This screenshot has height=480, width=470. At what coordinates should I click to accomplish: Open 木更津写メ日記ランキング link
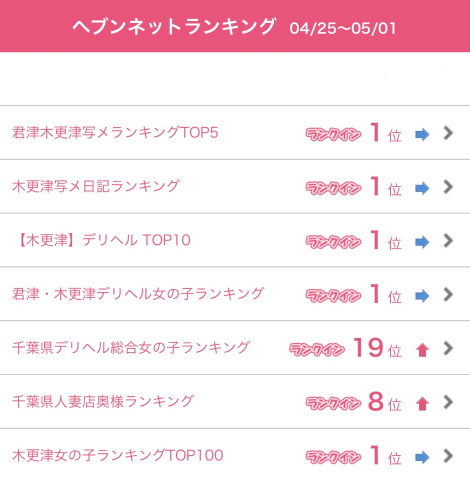[96, 186]
